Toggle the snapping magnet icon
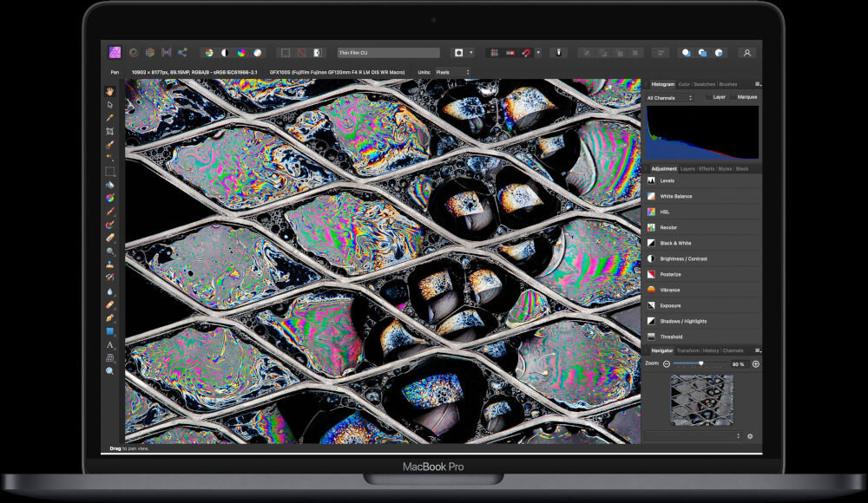The width and height of the screenshot is (868, 503). click(526, 52)
